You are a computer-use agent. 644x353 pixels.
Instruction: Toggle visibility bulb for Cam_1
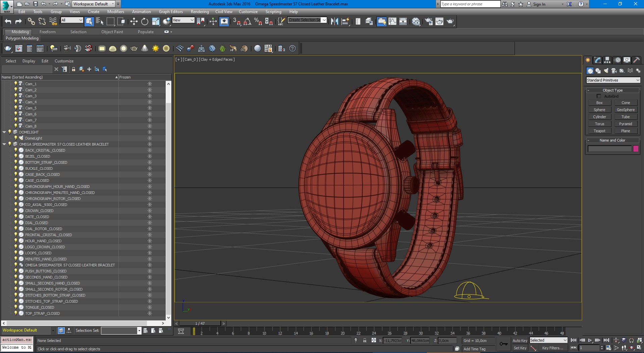click(x=15, y=84)
